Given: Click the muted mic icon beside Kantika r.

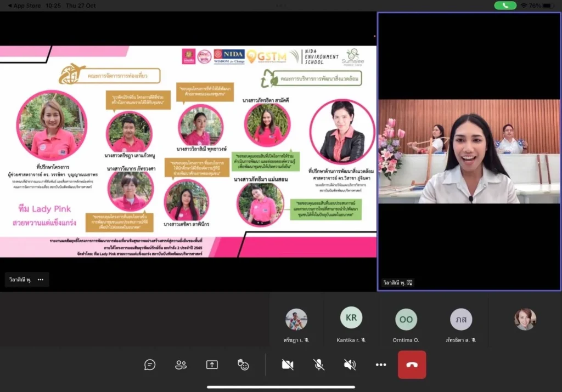Looking at the screenshot, I should coord(364,339).
